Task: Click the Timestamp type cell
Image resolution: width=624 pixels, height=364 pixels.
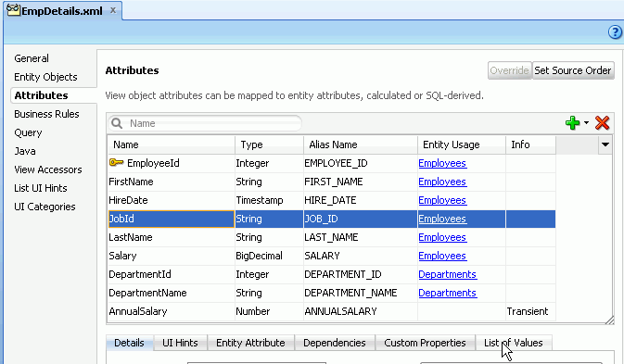Action: coord(269,200)
